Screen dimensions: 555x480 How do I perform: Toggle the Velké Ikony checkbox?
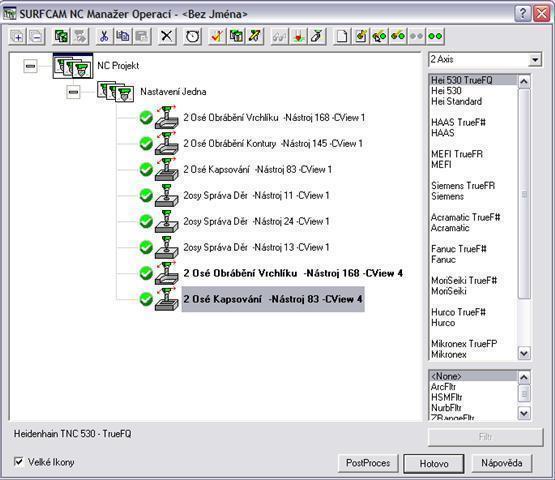pyautogui.click(x=19, y=462)
